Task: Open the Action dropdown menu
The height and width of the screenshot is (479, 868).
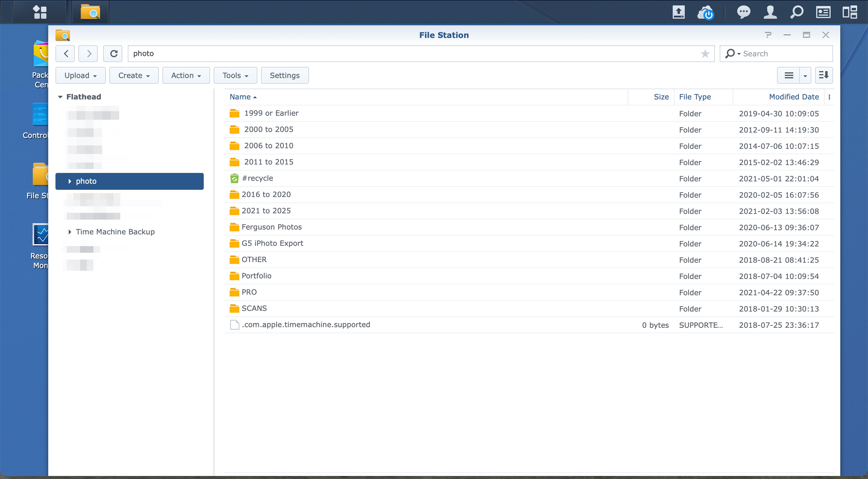Action: click(x=186, y=75)
